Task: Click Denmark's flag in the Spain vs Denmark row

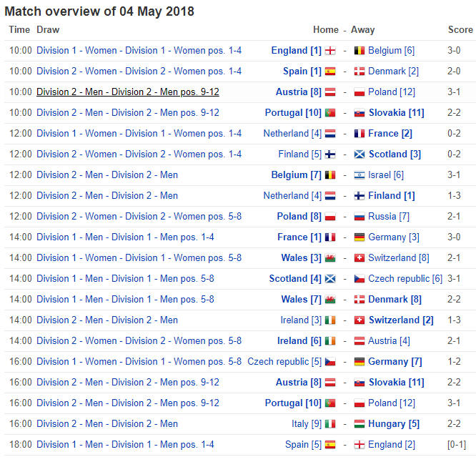Action: pyautogui.click(x=360, y=72)
